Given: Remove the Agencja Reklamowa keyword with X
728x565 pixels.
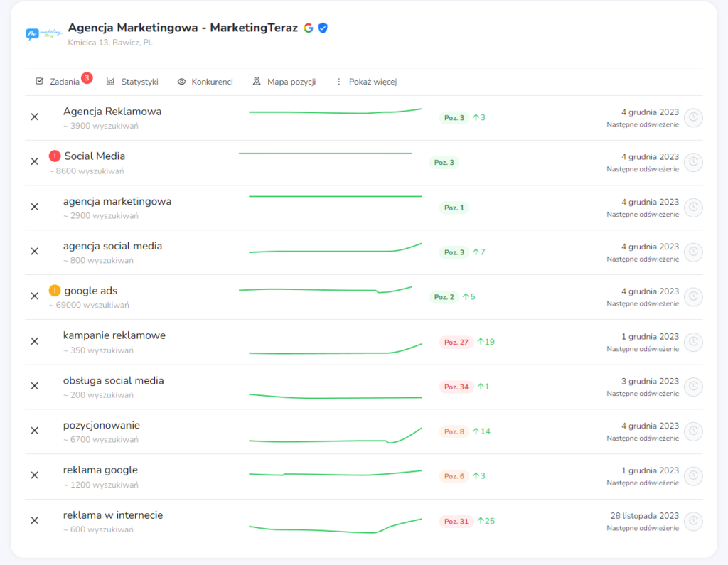Looking at the screenshot, I should (34, 117).
